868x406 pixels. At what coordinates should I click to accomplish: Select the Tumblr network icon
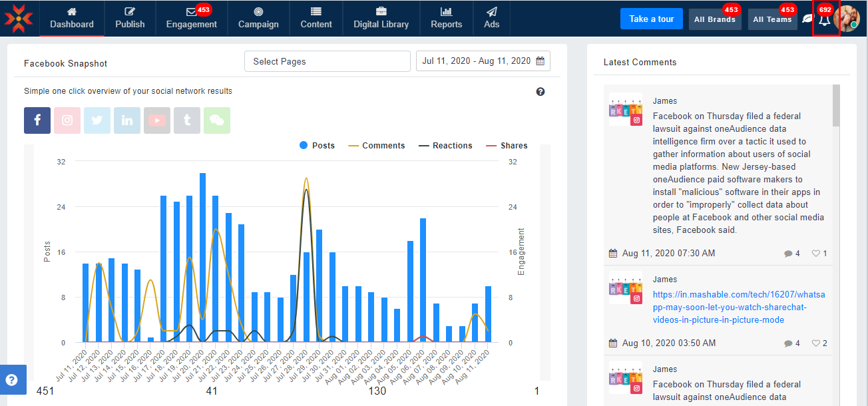pyautogui.click(x=187, y=120)
